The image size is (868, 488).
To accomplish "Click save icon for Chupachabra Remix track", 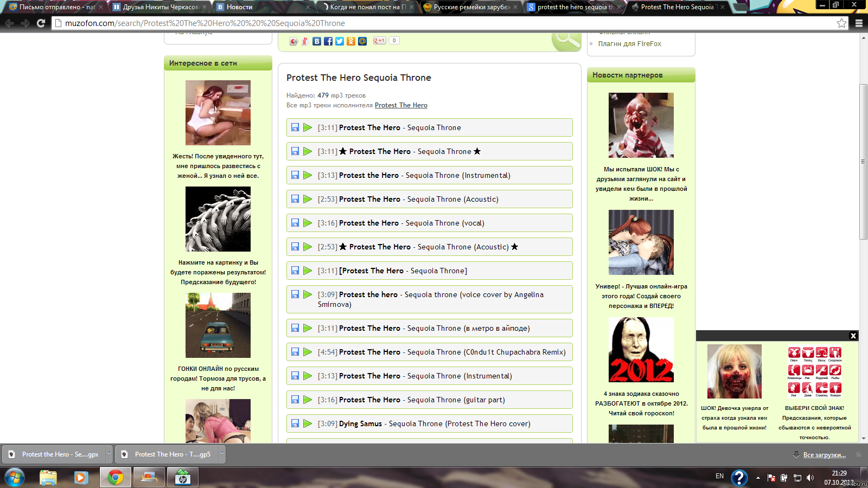I will pyautogui.click(x=295, y=352).
